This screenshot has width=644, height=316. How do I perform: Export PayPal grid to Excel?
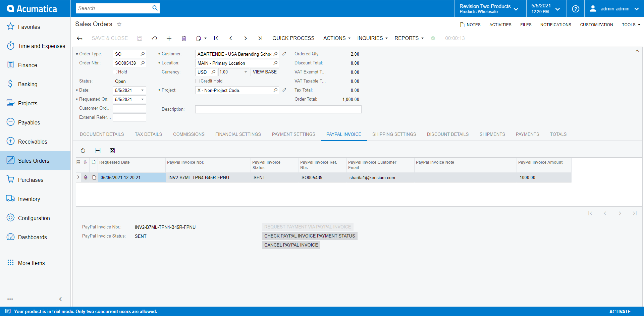[112, 151]
